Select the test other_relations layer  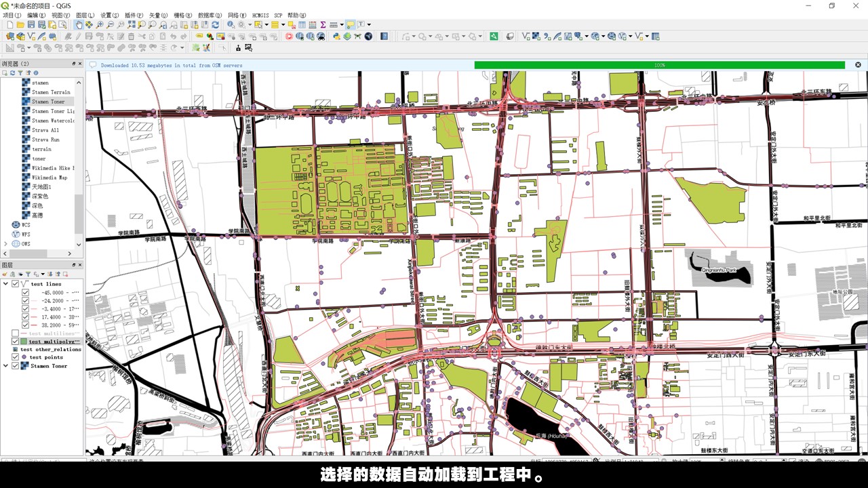click(51, 349)
